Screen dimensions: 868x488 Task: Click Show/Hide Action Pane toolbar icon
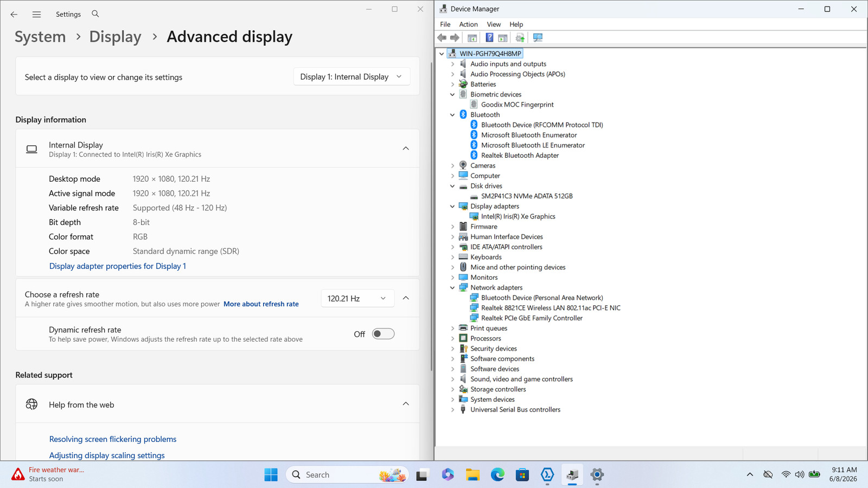503,37
